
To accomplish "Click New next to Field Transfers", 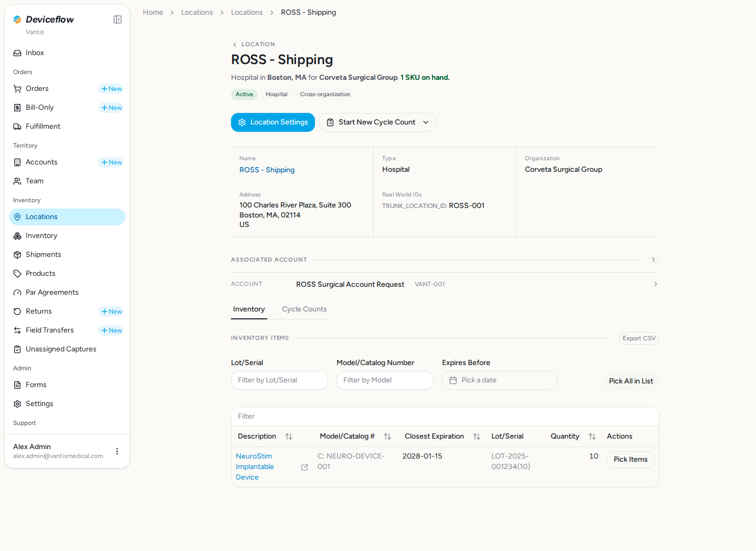I will click(111, 330).
